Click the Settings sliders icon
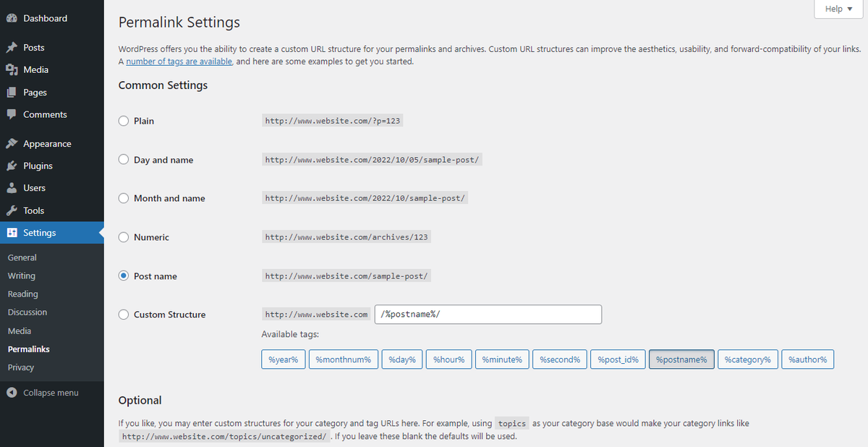The image size is (868, 447). click(x=12, y=233)
